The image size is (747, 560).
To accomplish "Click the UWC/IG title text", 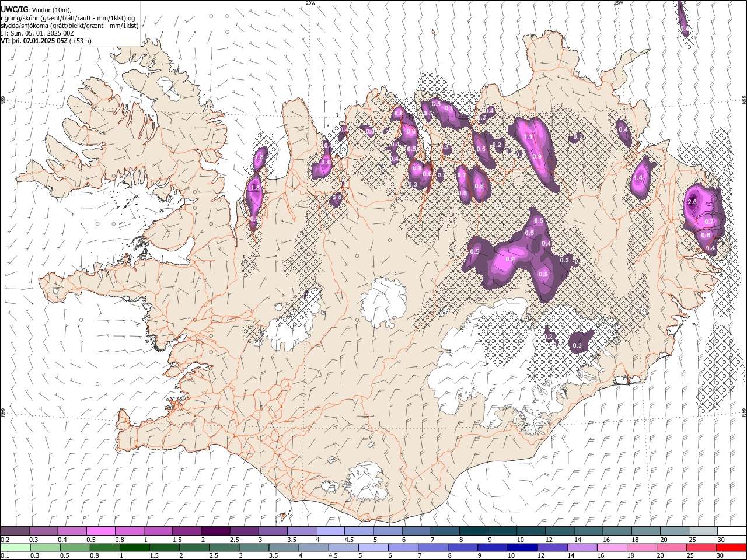I will tap(14, 9).
